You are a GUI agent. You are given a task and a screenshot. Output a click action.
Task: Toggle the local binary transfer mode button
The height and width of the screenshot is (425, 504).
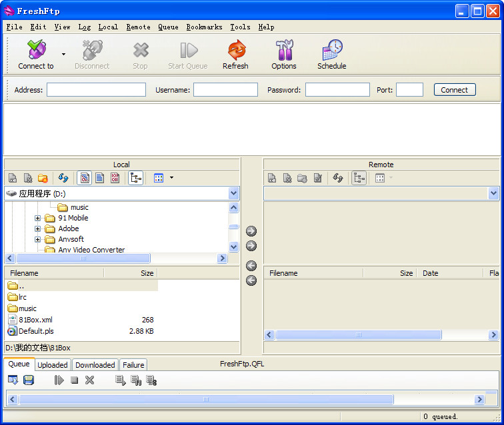tap(115, 178)
